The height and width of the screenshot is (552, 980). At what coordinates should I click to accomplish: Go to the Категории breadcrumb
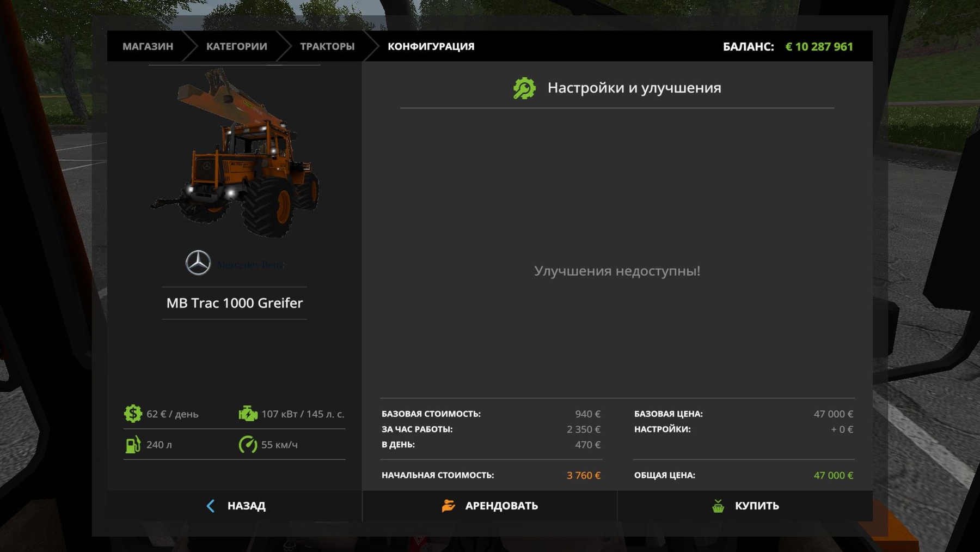click(x=236, y=46)
